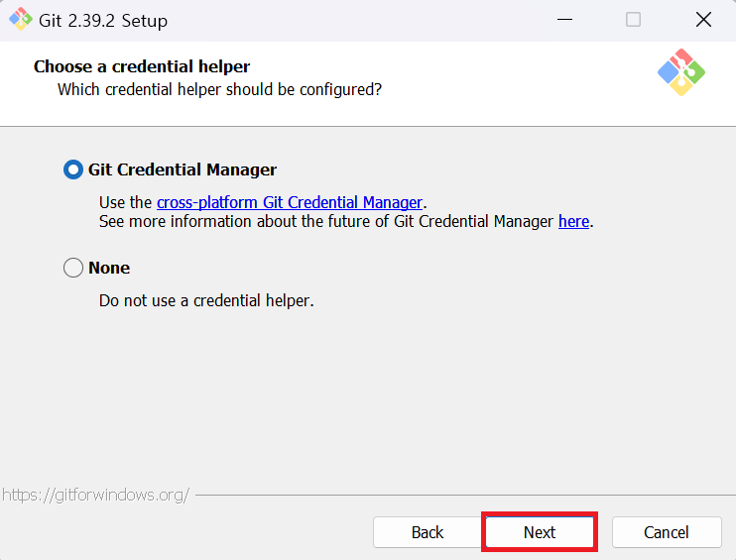The width and height of the screenshot is (736, 560).
Task: Continue with the Next button
Action: tap(540, 532)
